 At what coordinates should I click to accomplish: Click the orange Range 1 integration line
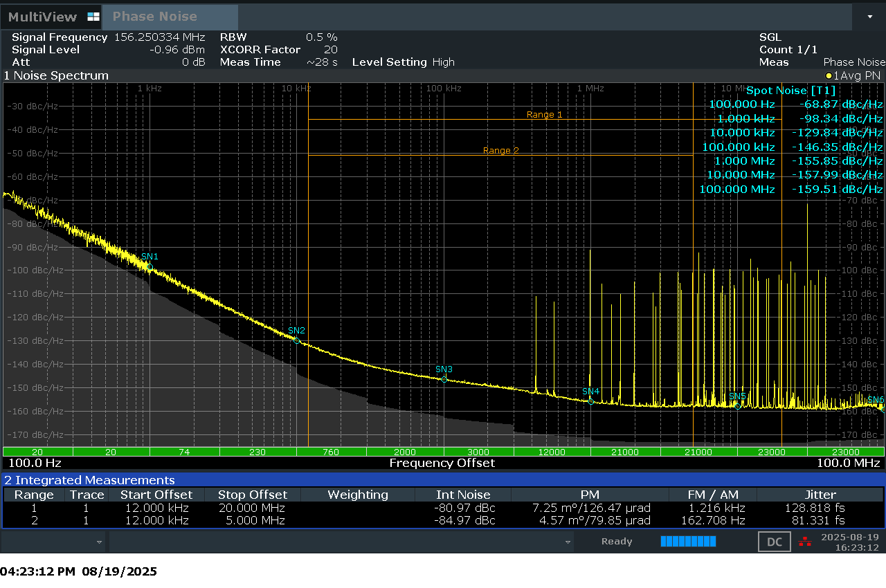click(x=545, y=120)
